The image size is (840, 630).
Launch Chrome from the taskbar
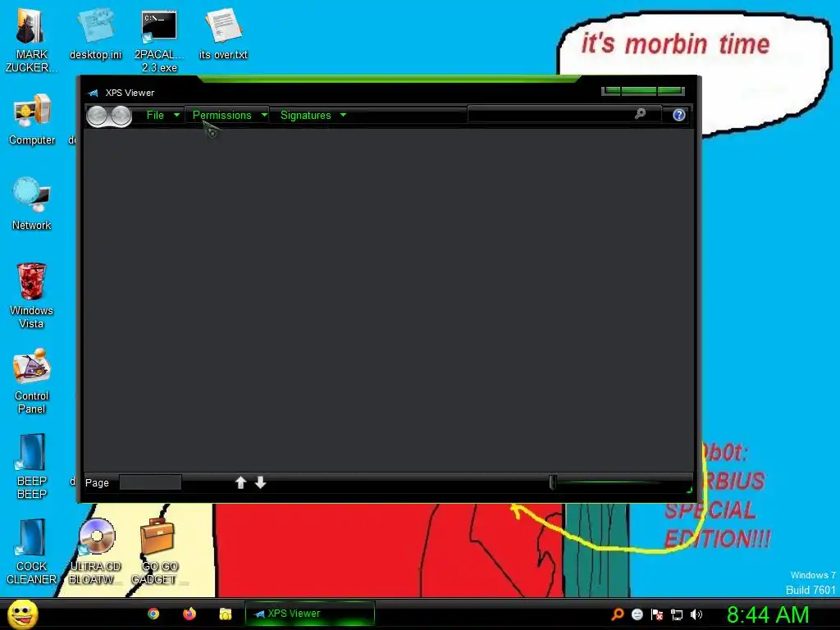point(153,614)
